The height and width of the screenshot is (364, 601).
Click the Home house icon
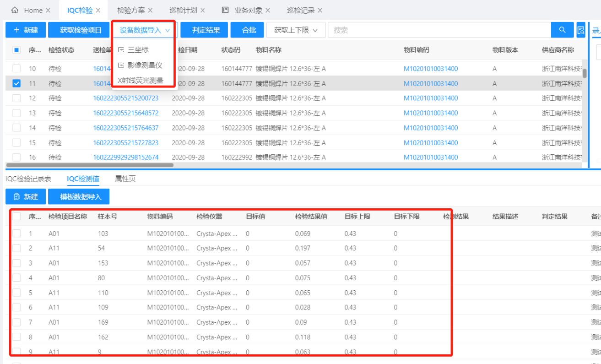(15, 10)
